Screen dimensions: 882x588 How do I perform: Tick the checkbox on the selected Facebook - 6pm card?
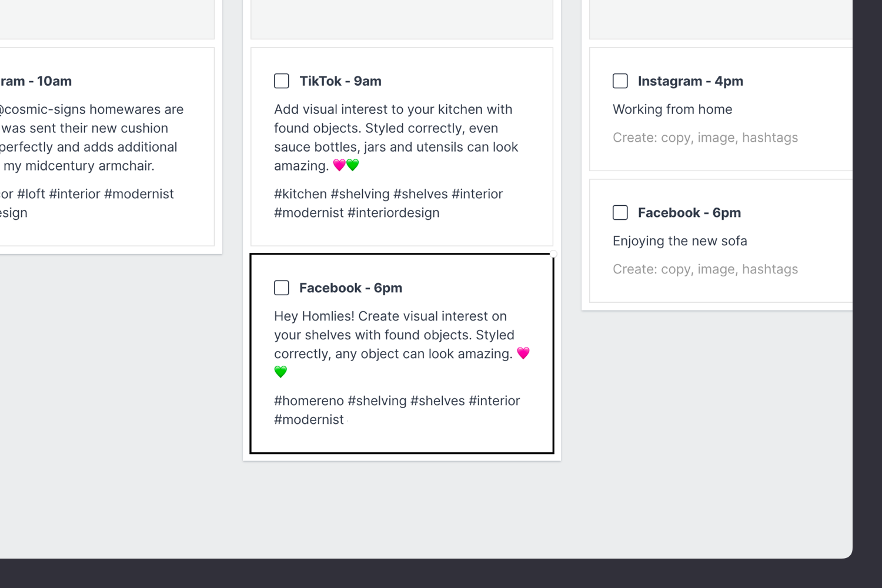point(282,288)
